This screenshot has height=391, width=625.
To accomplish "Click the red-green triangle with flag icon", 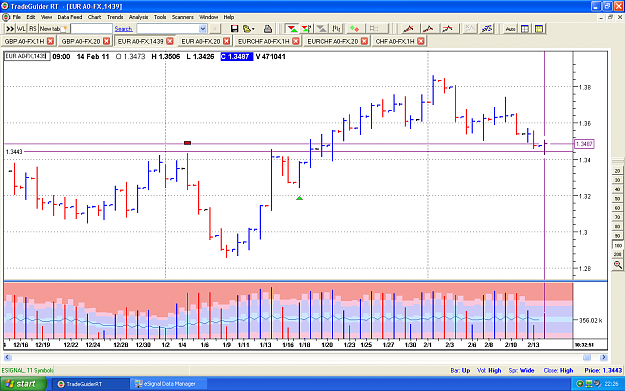I will coord(307,29).
